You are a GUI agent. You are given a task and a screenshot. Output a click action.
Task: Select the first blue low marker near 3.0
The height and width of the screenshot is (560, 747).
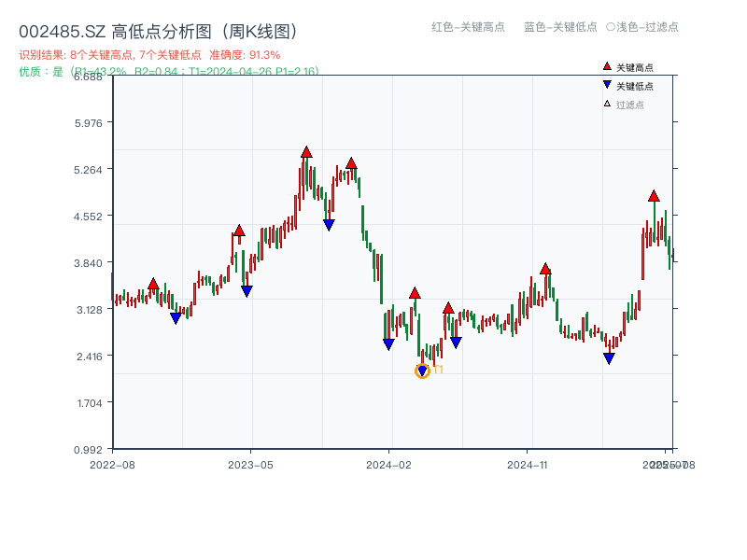176,318
